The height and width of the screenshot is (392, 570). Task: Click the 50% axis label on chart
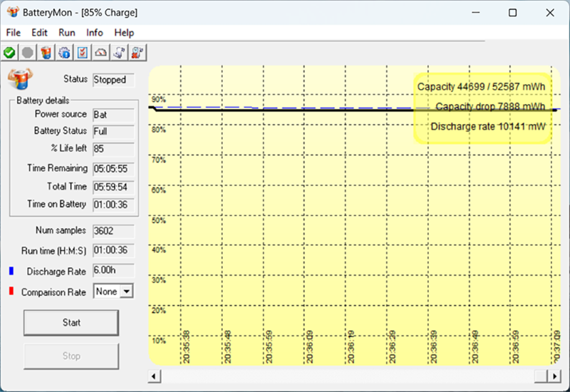(x=158, y=220)
